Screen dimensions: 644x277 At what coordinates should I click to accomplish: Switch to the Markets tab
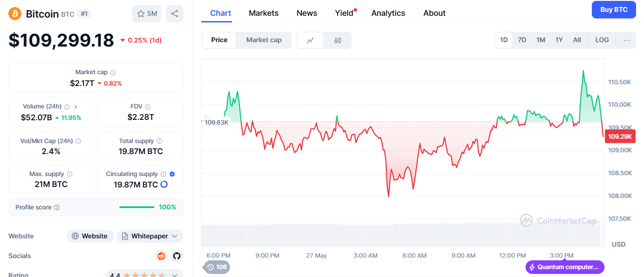pos(264,13)
